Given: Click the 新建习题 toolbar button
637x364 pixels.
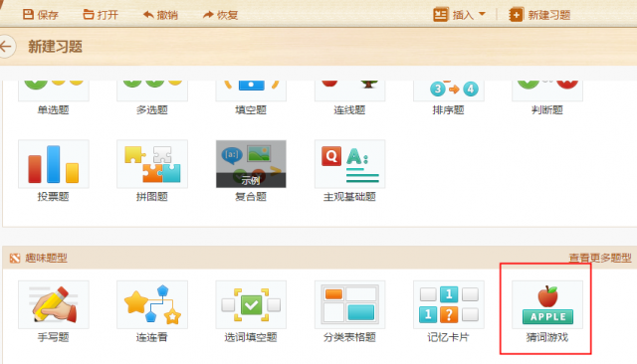Looking at the screenshot, I should [539, 15].
